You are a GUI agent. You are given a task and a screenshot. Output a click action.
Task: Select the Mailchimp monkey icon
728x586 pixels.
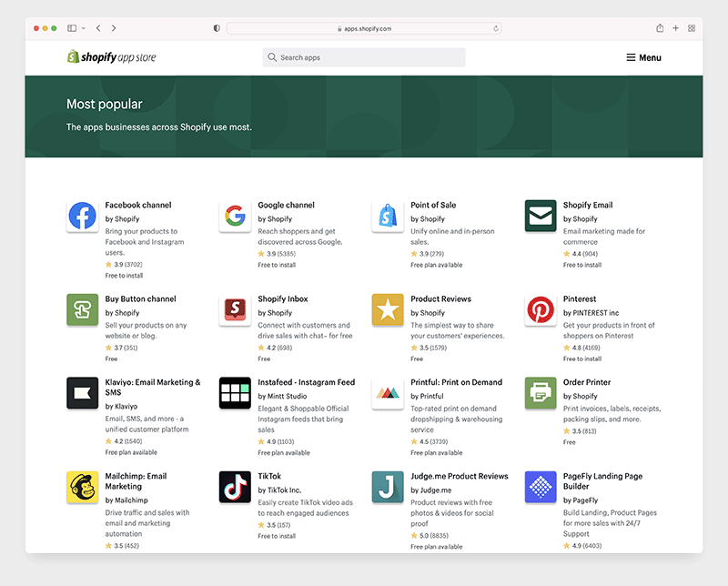pyautogui.click(x=82, y=487)
